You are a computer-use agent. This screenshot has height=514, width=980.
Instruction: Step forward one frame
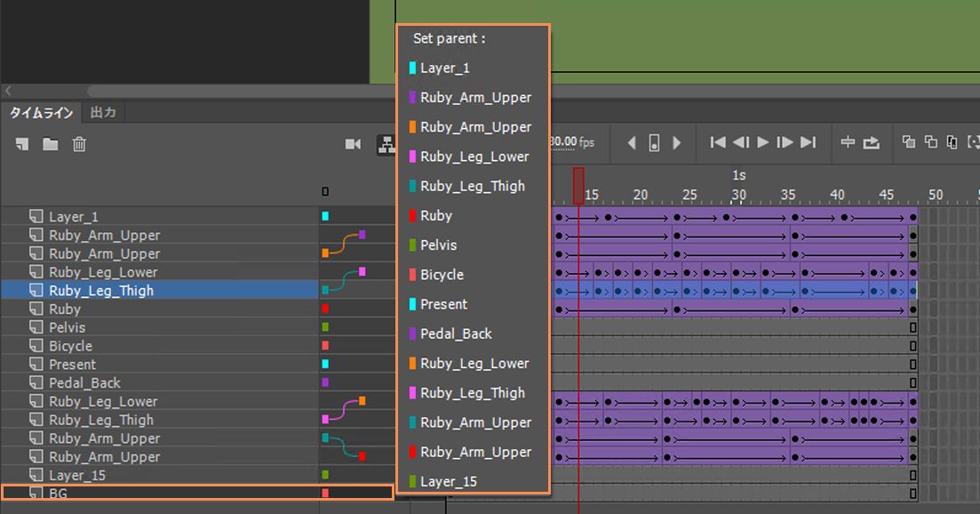pos(785,142)
